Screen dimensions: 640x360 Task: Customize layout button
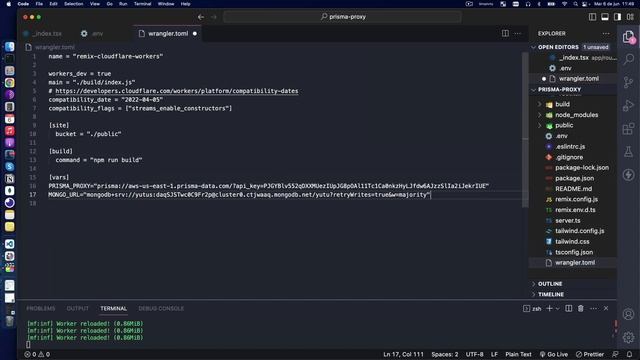point(630,17)
